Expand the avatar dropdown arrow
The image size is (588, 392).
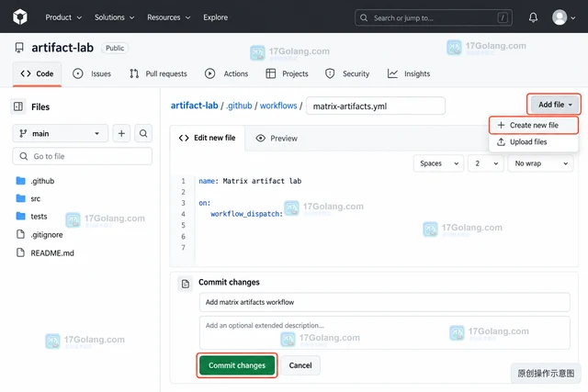(573, 17)
